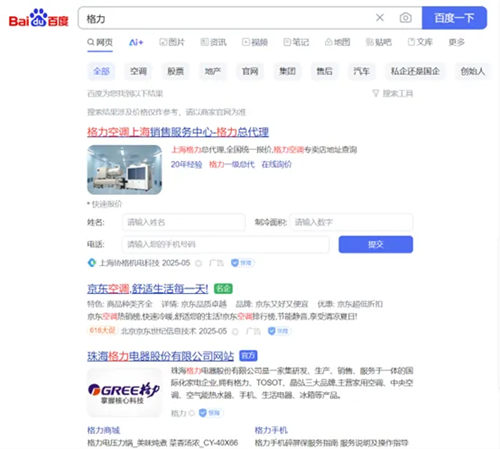500x449 pixels.
Task: Open image search via camera icon
Action: click(405, 18)
